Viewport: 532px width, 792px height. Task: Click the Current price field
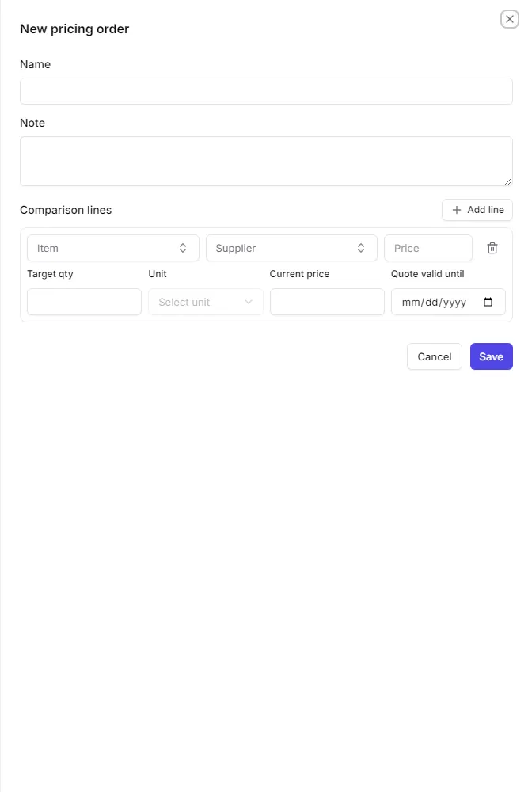[x=327, y=302]
